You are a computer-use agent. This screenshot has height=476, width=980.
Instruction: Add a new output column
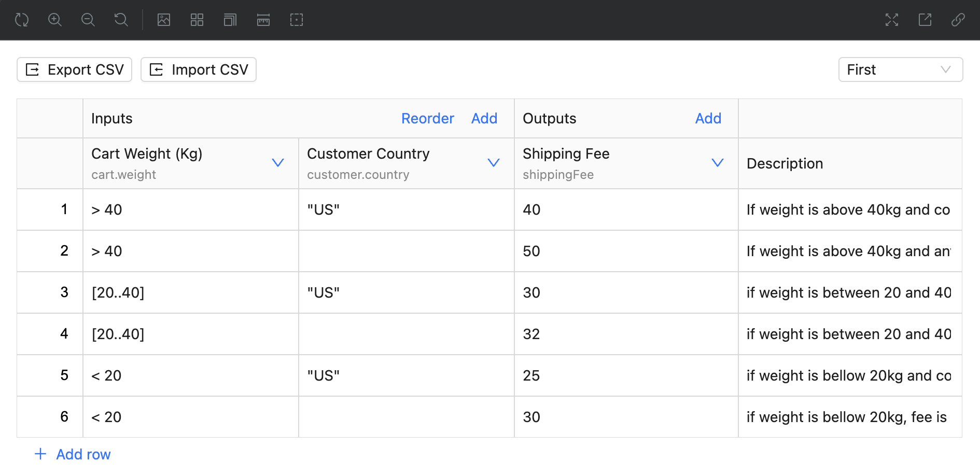(708, 118)
